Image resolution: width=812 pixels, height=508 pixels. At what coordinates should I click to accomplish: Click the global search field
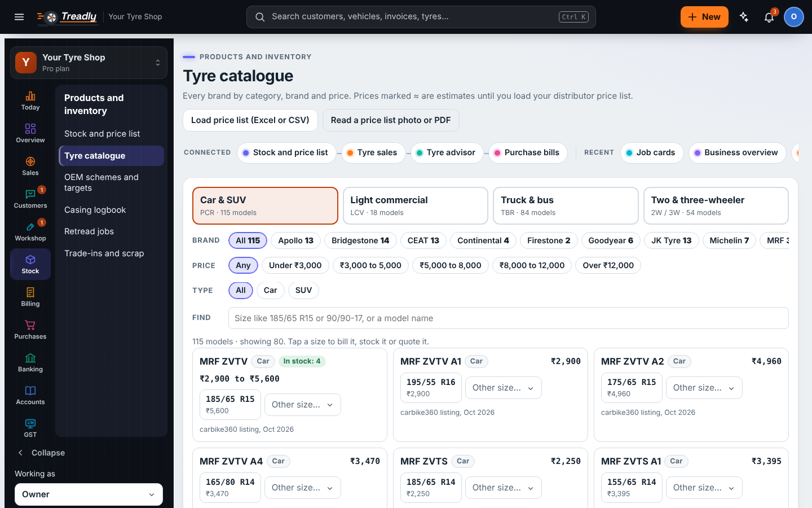[x=421, y=17]
